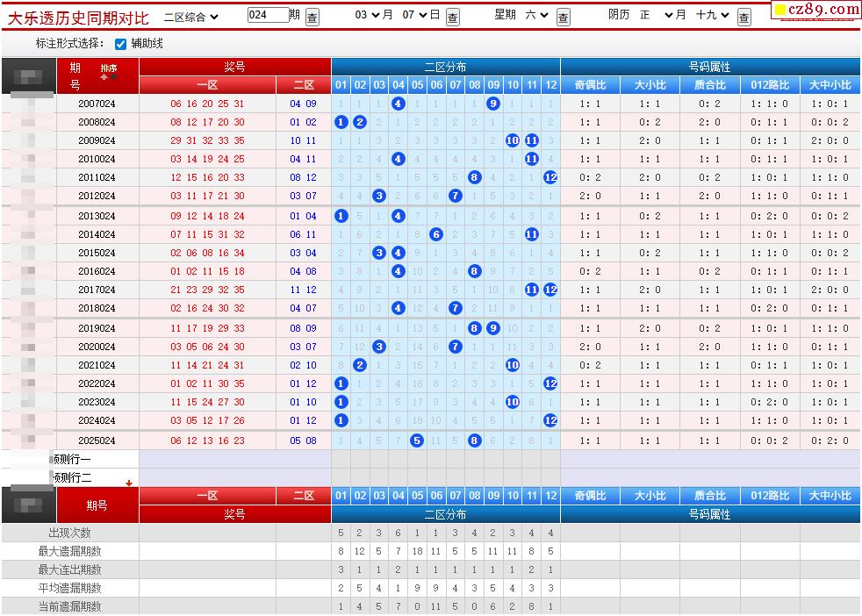Open the weekday dropdown showing 六

[536, 15]
